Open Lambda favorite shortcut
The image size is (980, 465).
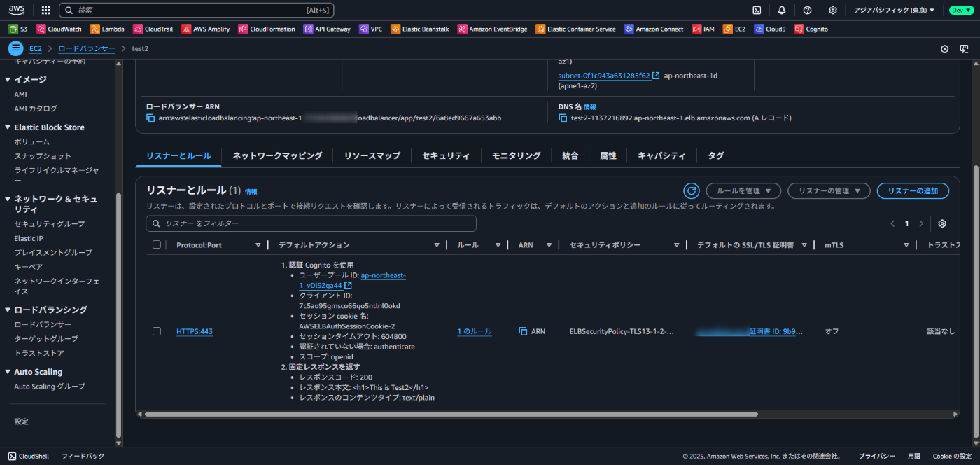click(107, 29)
